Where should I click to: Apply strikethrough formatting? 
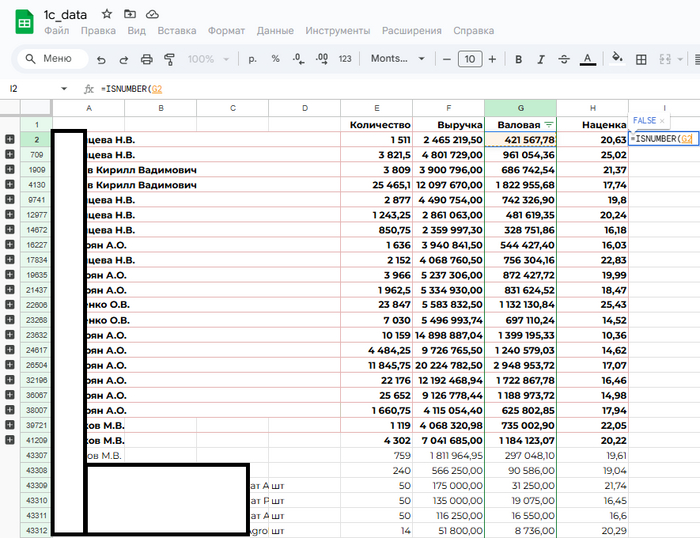click(x=564, y=59)
